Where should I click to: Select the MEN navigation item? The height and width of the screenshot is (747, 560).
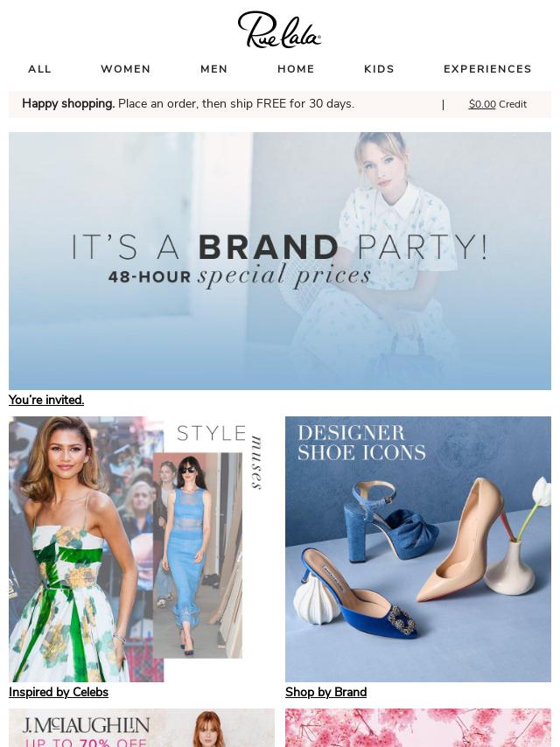[x=214, y=69]
